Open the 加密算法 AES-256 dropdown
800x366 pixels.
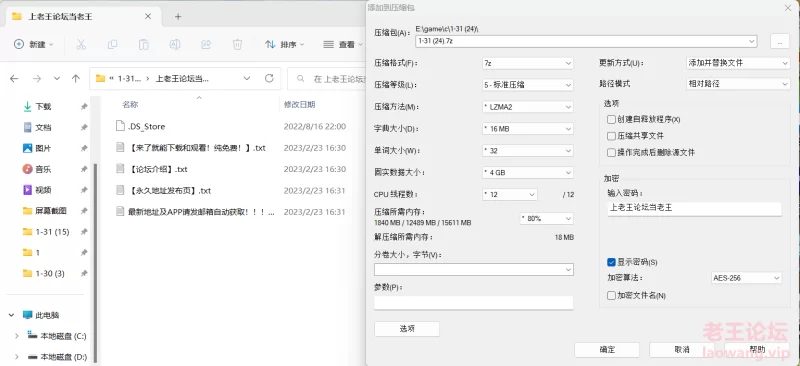coord(746,278)
